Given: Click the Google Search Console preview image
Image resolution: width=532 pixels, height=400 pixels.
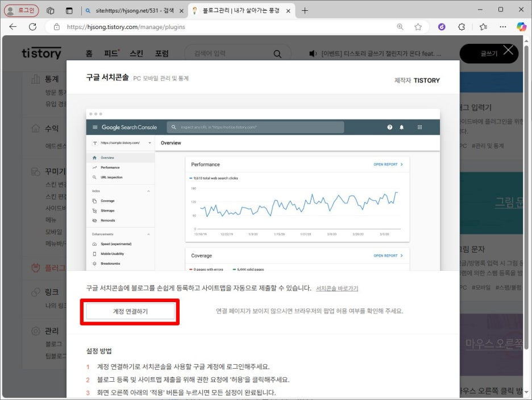Looking at the screenshot, I should [x=263, y=189].
